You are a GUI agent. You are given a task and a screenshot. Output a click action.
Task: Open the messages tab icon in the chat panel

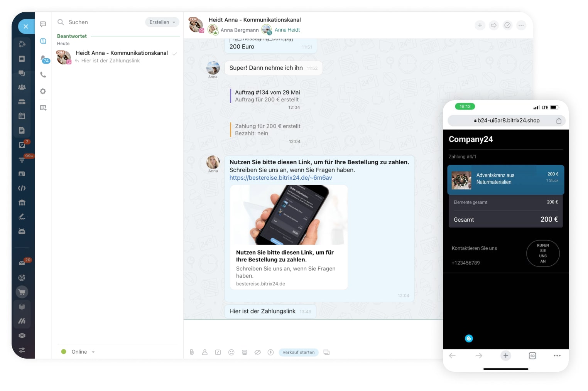43,24
